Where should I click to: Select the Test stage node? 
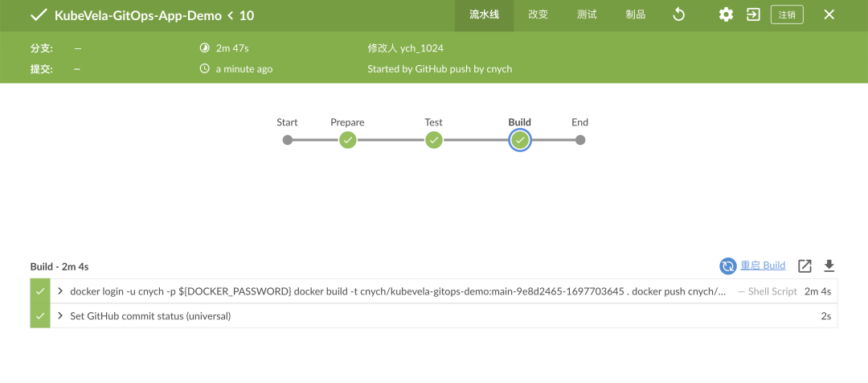434,140
